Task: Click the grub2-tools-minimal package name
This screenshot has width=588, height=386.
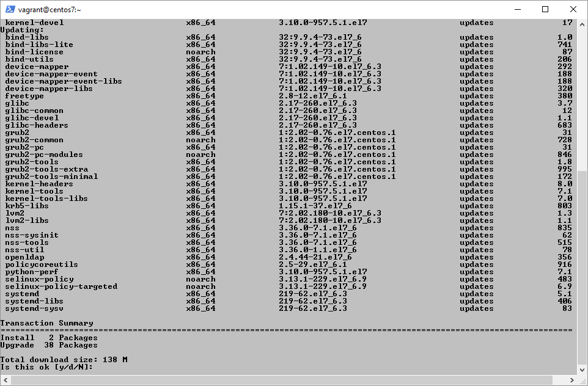Action: (x=51, y=177)
